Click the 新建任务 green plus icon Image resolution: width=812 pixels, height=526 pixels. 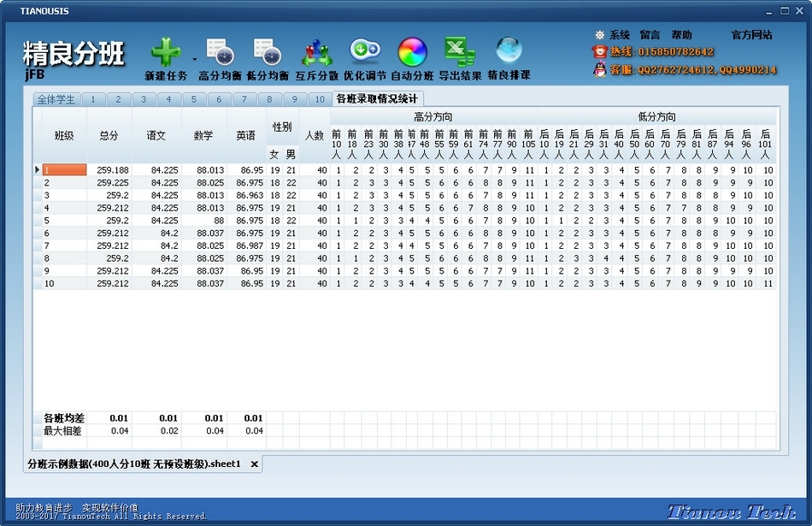(x=166, y=53)
